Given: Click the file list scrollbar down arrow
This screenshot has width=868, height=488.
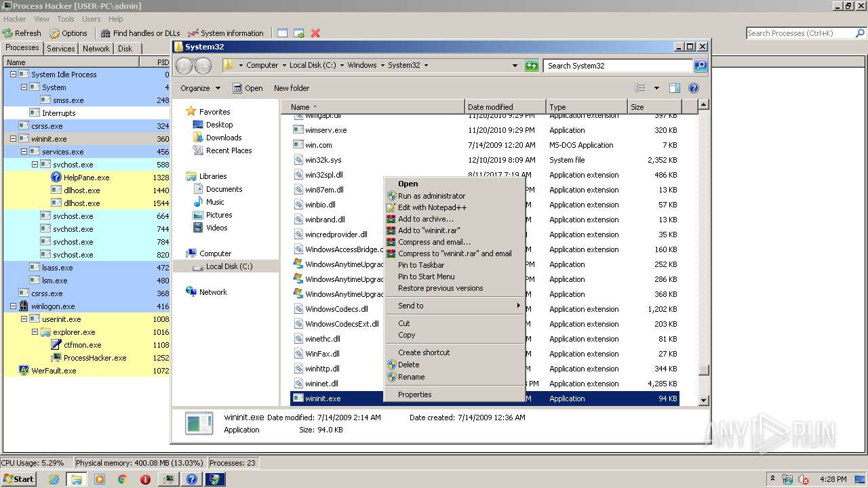Looking at the screenshot, I should [703, 401].
